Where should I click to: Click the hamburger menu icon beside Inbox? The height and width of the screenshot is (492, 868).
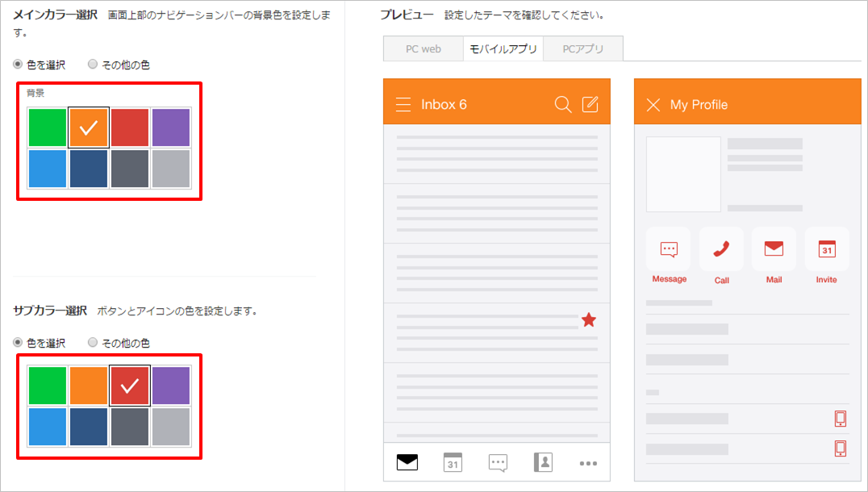tap(404, 105)
